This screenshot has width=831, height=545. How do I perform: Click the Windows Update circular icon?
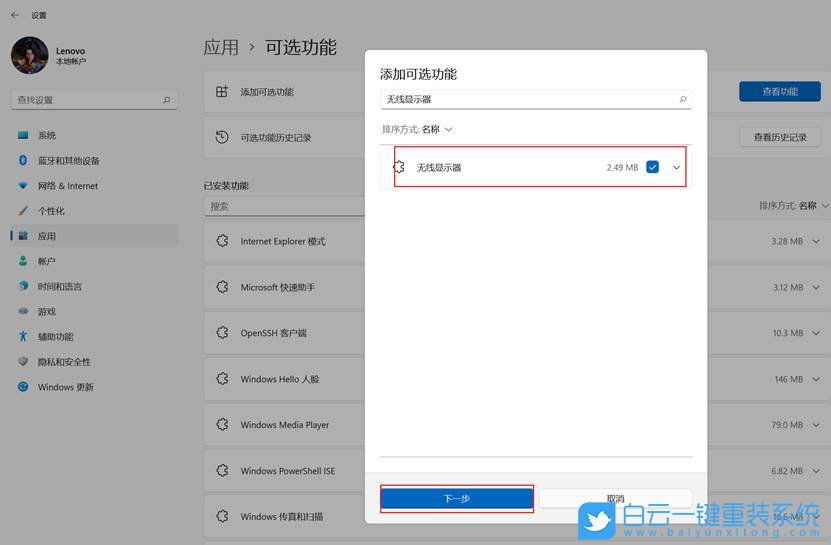23,386
